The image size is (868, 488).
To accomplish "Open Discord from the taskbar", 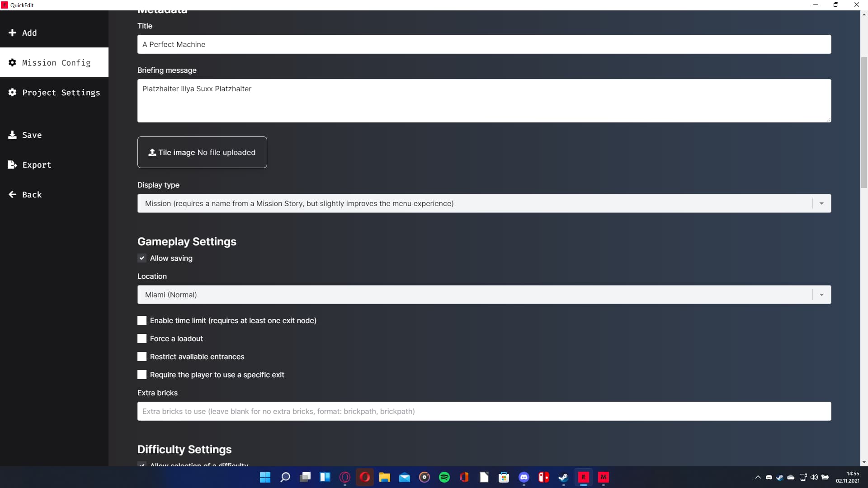I will pos(524,477).
